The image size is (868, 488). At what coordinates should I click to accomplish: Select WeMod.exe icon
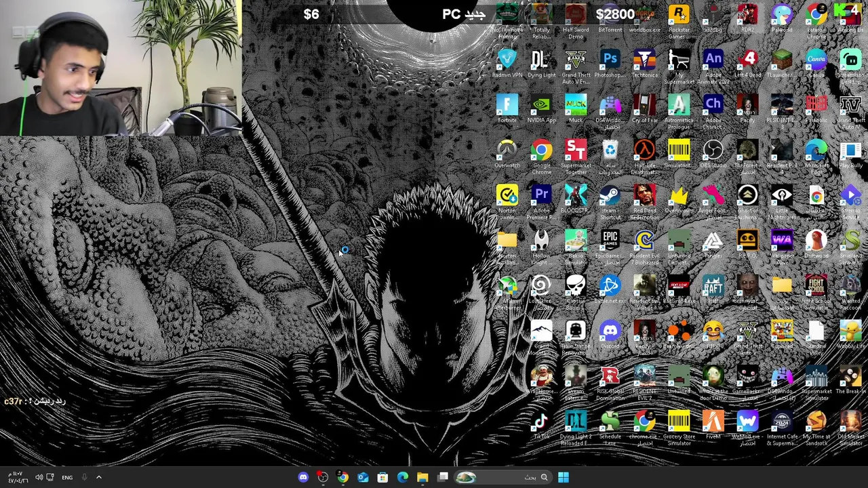[x=747, y=428]
